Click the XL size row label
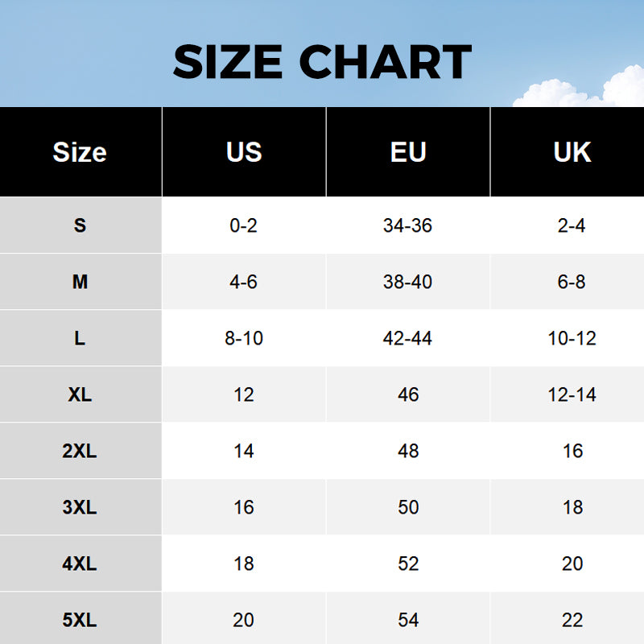 (x=80, y=394)
